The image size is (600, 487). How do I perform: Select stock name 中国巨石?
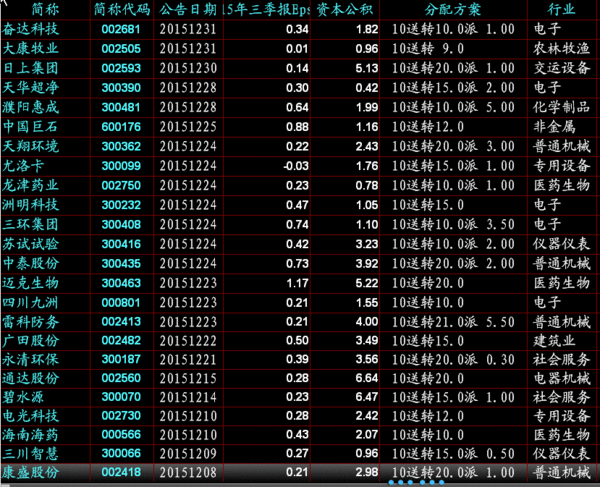(x=30, y=127)
